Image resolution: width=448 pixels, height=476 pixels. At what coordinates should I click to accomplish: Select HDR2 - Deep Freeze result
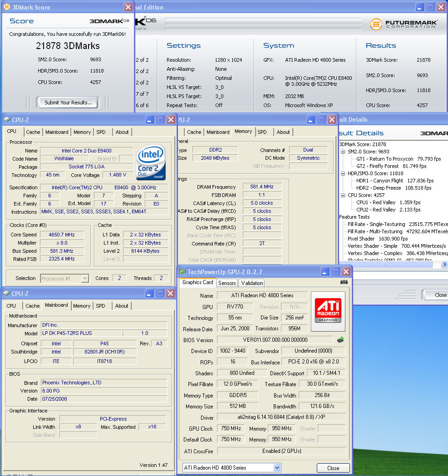click(394, 188)
